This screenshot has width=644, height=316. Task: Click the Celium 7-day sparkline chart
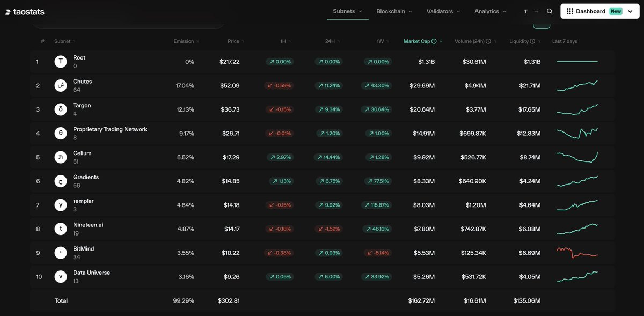(x=577, y=157)
